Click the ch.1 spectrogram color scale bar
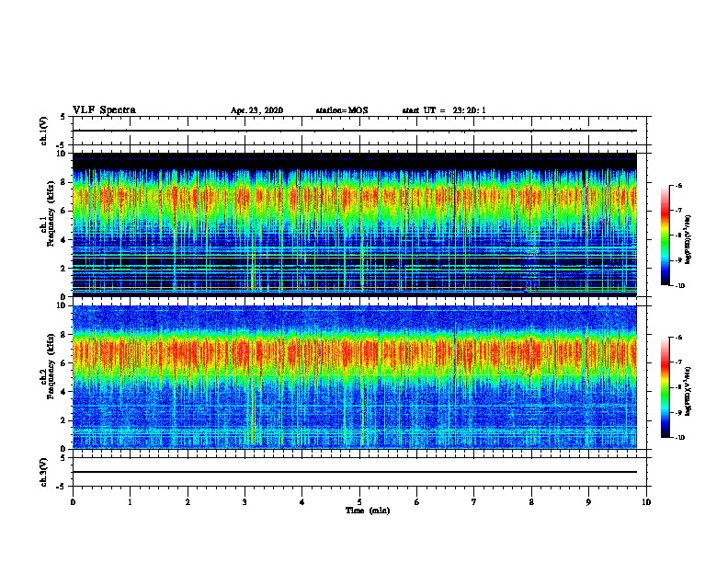 pos(665,236)
